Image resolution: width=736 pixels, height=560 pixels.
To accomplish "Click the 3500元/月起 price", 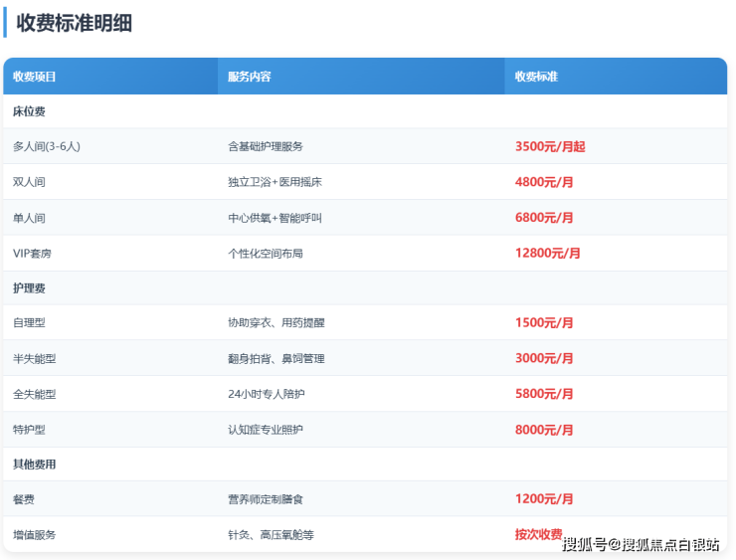I will point(550,146).
